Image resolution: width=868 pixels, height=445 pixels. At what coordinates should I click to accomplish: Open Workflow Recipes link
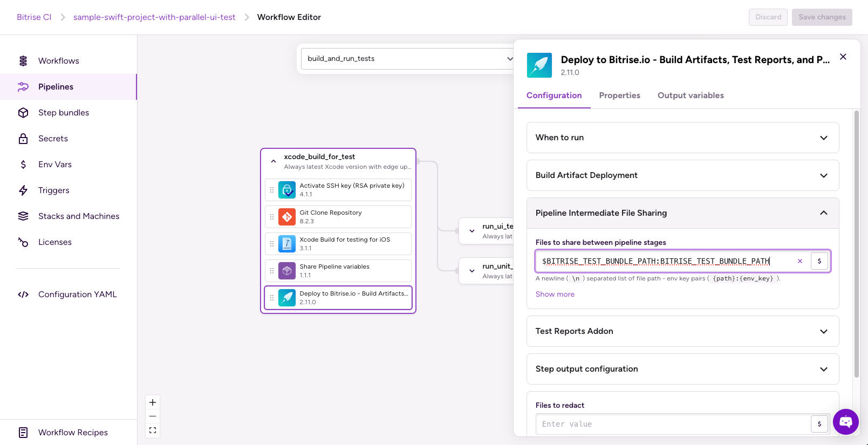pos(69,433)
